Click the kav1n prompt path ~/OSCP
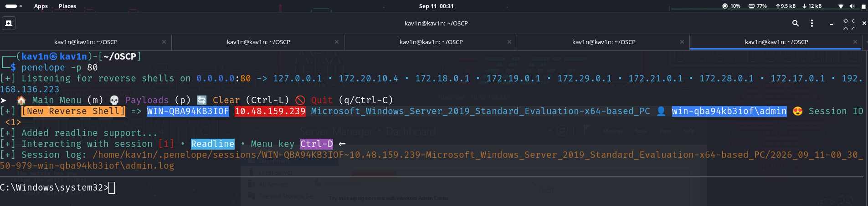The height and width of the screenshot is (206, 868). [x=119, y=56]
